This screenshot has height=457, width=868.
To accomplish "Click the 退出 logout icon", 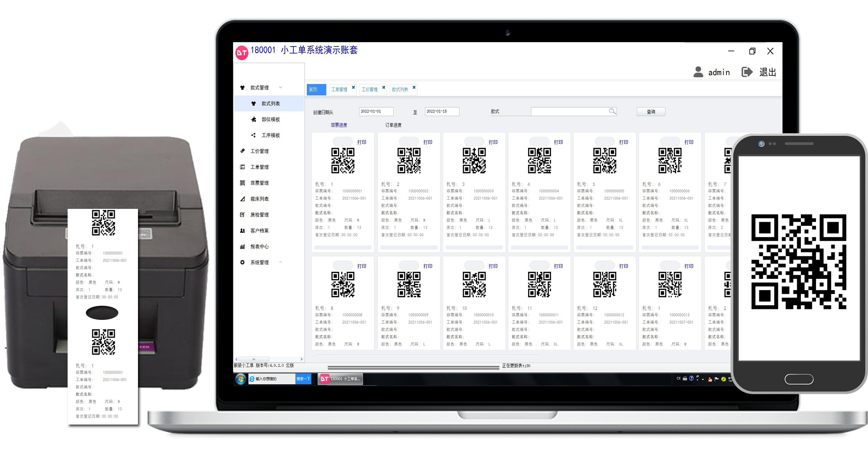I will click(747, 72).
